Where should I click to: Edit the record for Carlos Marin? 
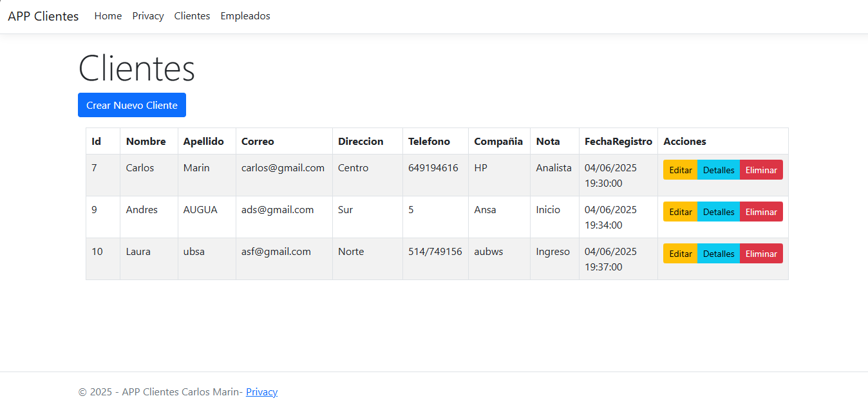[680, 169]
